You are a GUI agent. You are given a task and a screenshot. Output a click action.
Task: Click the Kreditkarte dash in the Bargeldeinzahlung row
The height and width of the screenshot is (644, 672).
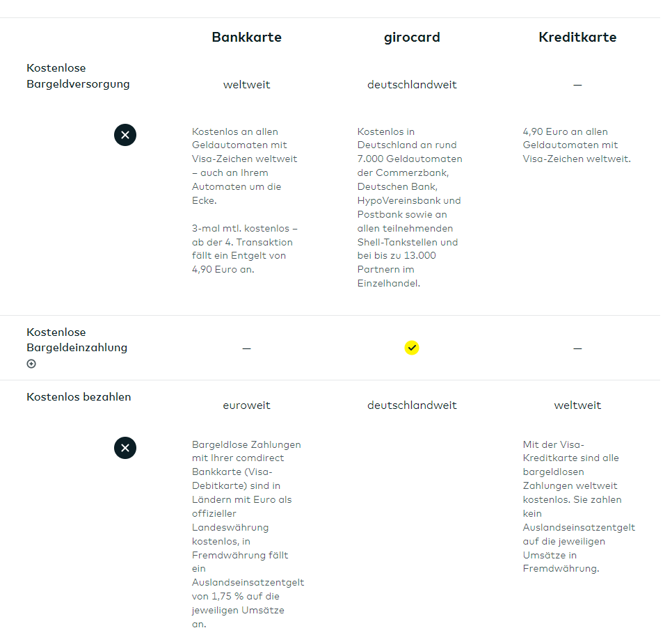577,348
